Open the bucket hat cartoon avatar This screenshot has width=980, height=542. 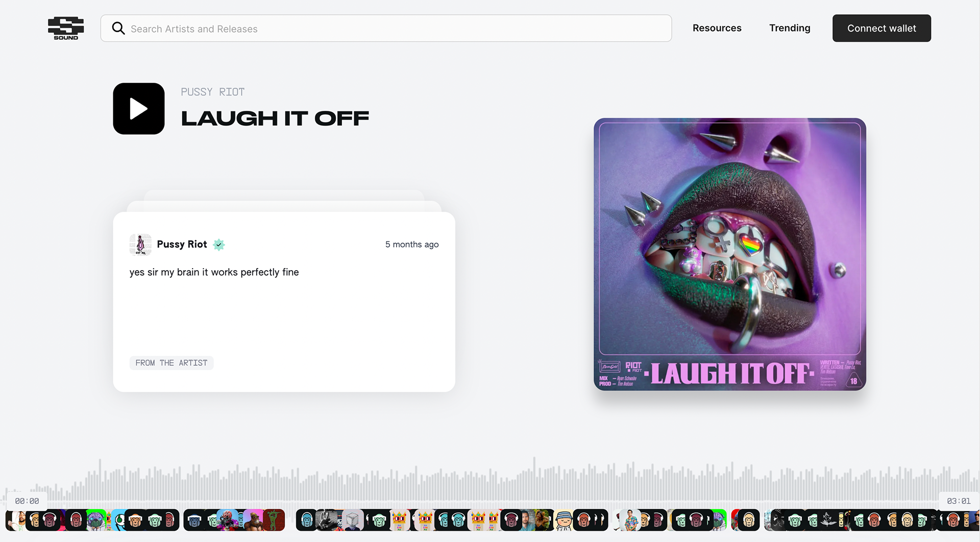[564, 520]
